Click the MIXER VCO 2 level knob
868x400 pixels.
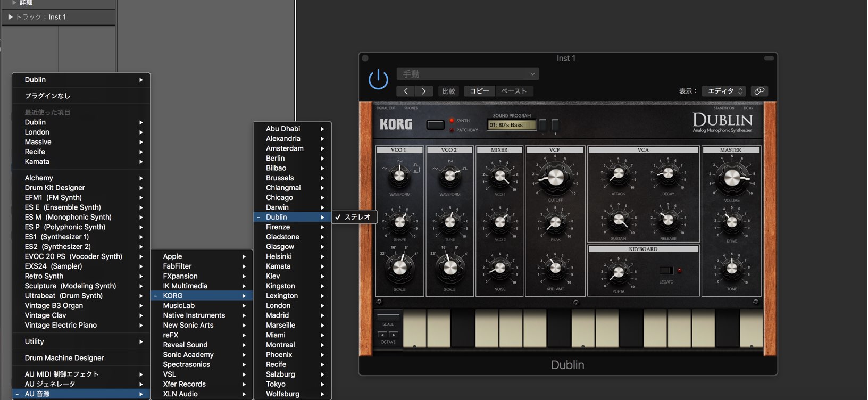[x=499, y=222]
